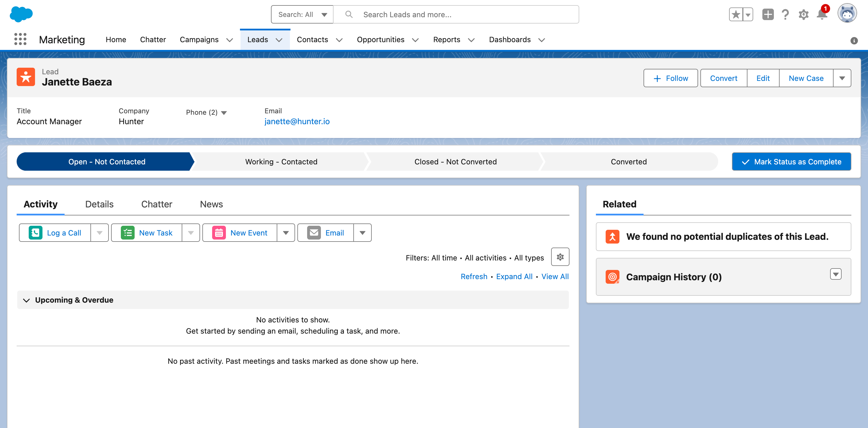Screen dimensions: 868x428
Task: Open Campaign History actions dropdown
Action: [836, 274]
